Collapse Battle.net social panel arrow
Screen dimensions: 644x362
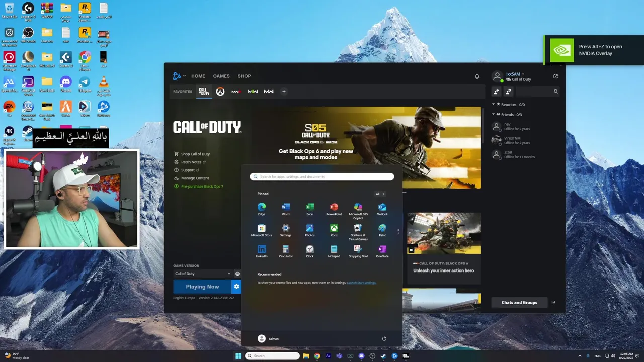coord(553,302)
